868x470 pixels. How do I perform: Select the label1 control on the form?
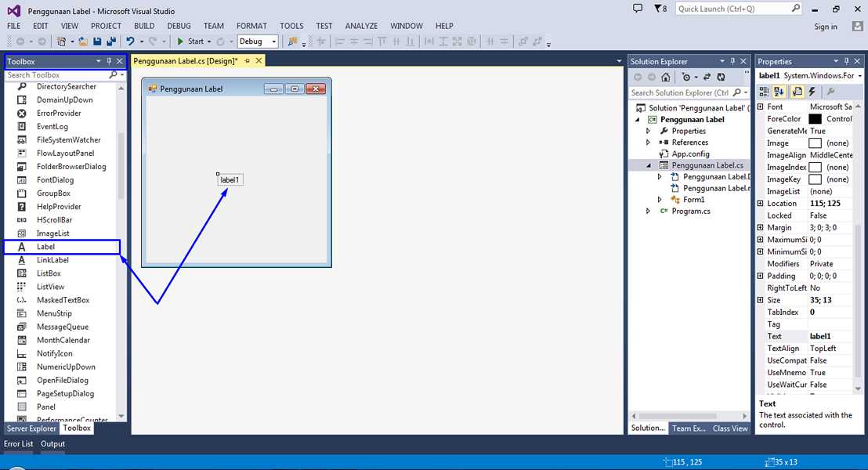click(230, 180)
